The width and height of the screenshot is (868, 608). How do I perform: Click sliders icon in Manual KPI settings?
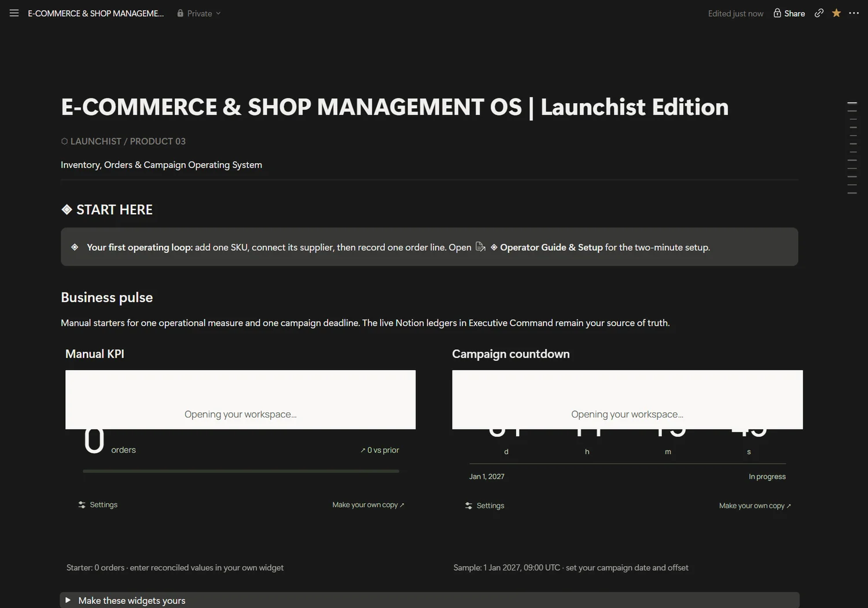[82, 505]
